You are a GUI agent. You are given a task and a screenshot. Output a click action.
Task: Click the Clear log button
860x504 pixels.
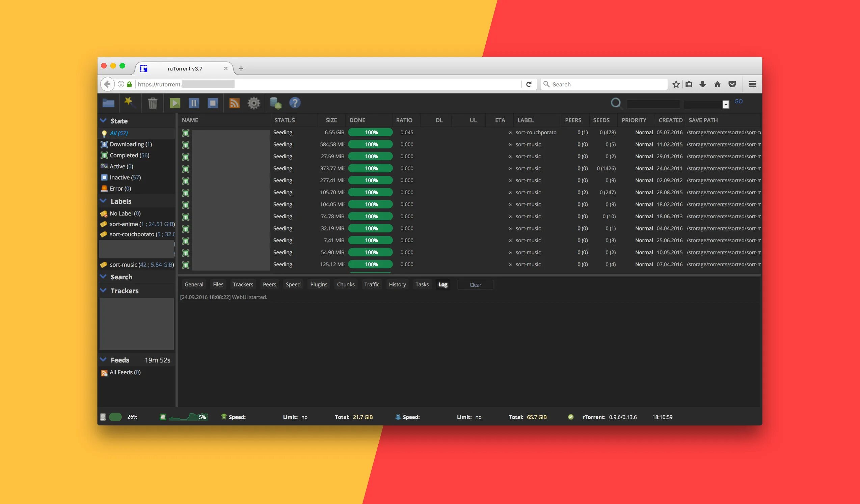(475, 285)
